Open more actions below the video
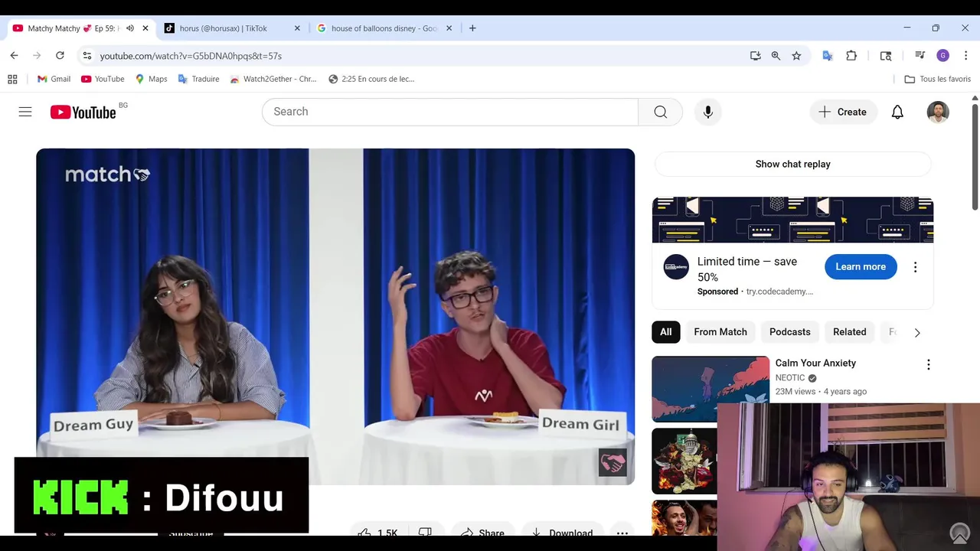 click(622, 533)
